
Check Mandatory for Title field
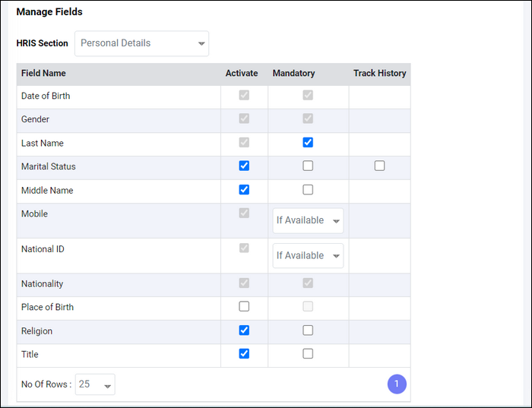[308, 354]
